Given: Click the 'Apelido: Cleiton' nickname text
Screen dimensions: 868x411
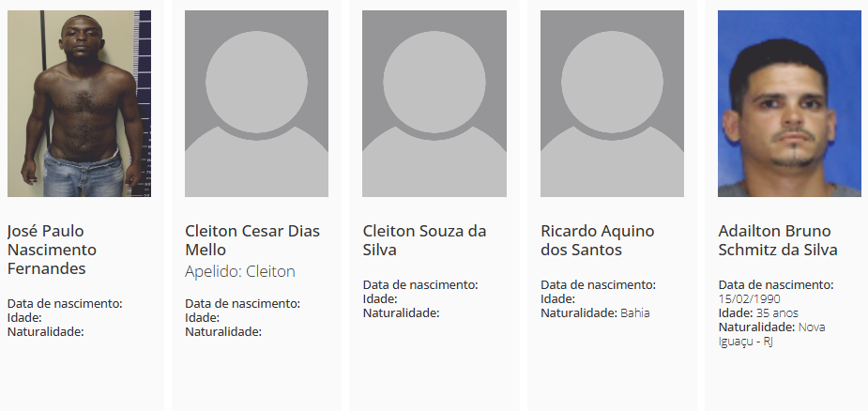Looking at the screenshot, I should click(240, 272).
